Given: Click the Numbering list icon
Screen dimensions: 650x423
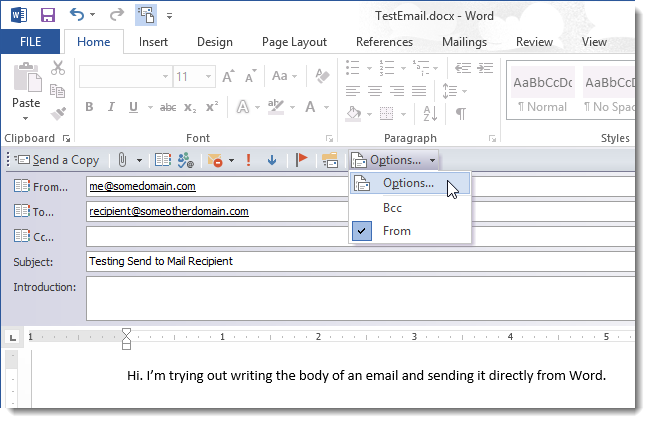Looking at the screenshot, I should [386, 68].
